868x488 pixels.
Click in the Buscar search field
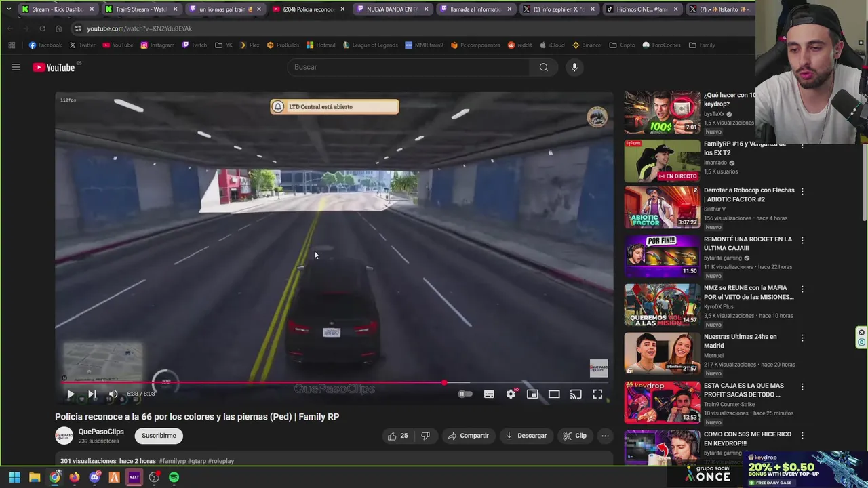point(409,67)
